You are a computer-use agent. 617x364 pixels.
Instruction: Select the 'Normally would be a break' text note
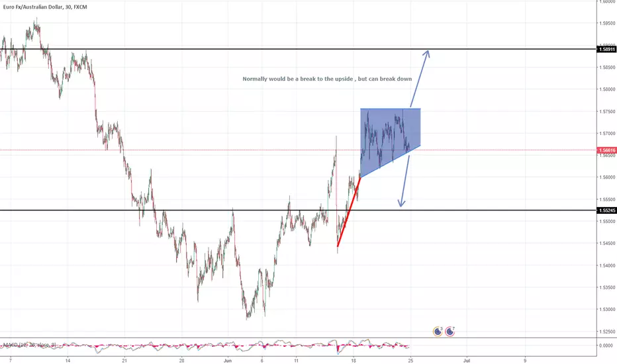327,79
